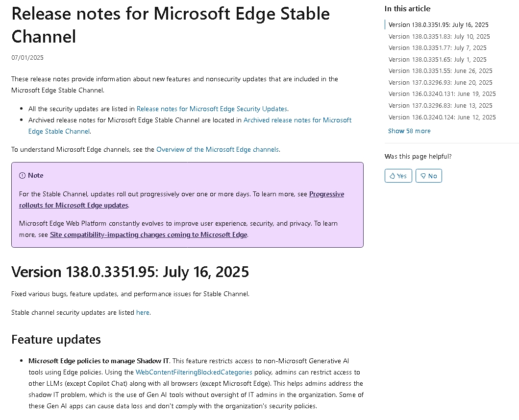The height and width of the screenshot is (420, 519).
Task: Expand the list with Show 58 more
Action: tap(409, 131)
